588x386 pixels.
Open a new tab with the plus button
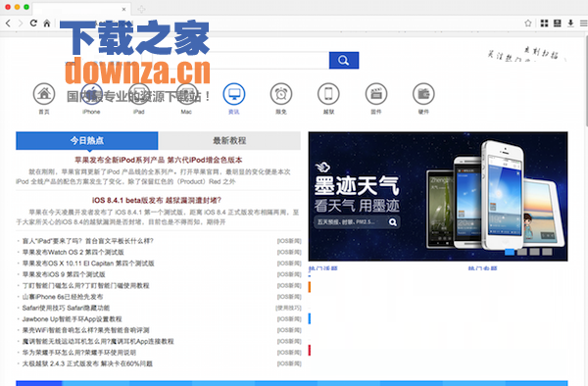pos(141,9)
